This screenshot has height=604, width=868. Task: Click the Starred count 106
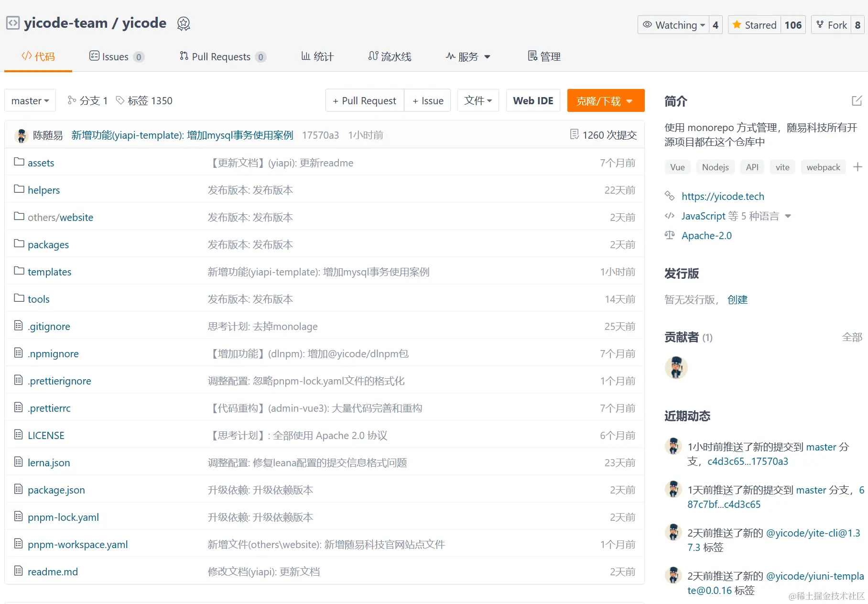[793, 25]
